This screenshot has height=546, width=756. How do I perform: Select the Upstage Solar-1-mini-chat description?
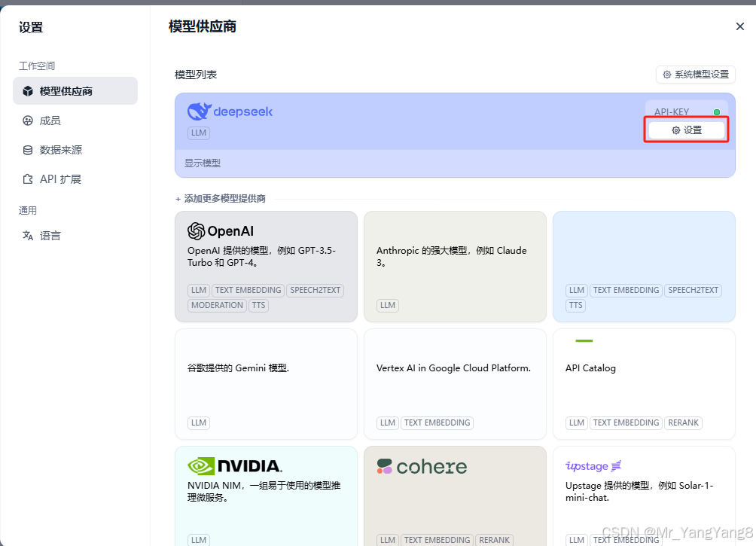(x=639, y=492)
